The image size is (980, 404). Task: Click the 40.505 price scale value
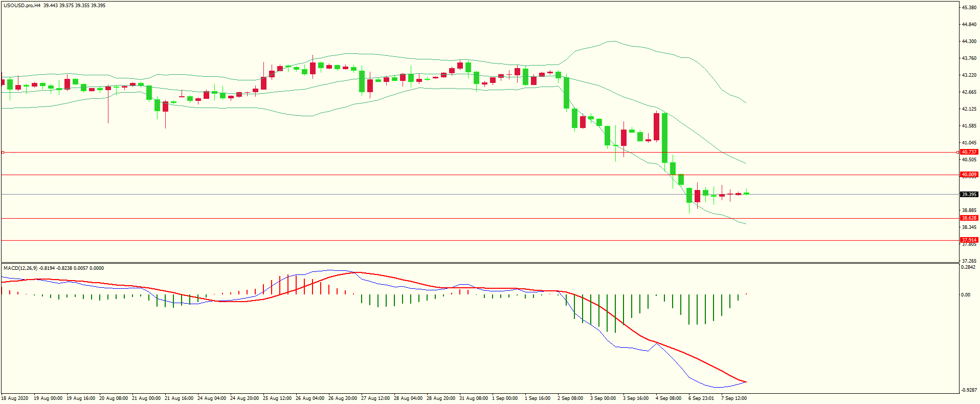click(x=969, y=160)
